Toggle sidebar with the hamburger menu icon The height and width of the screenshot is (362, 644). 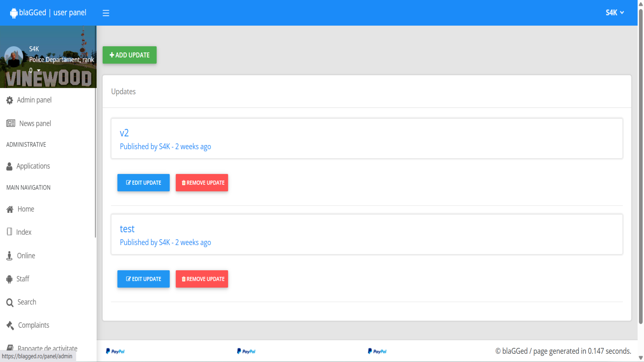pyautogui.click(x=106, y=13)
